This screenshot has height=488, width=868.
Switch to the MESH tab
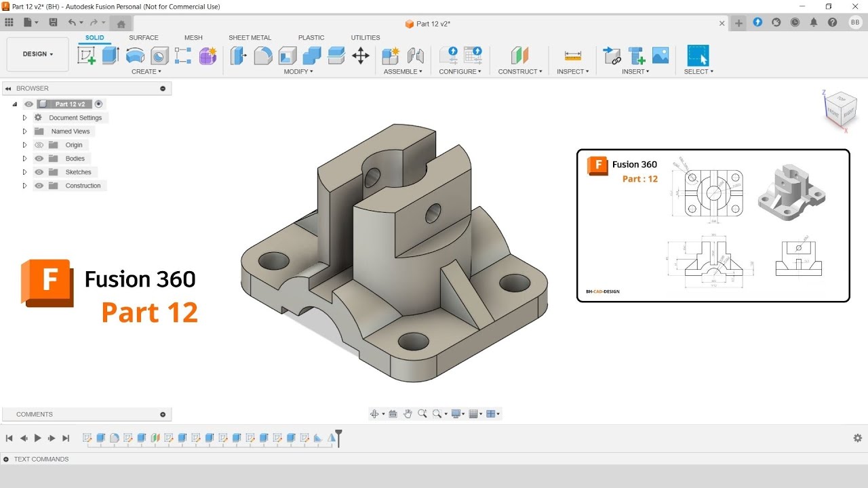pyautogui.click(x=193, y=38)
